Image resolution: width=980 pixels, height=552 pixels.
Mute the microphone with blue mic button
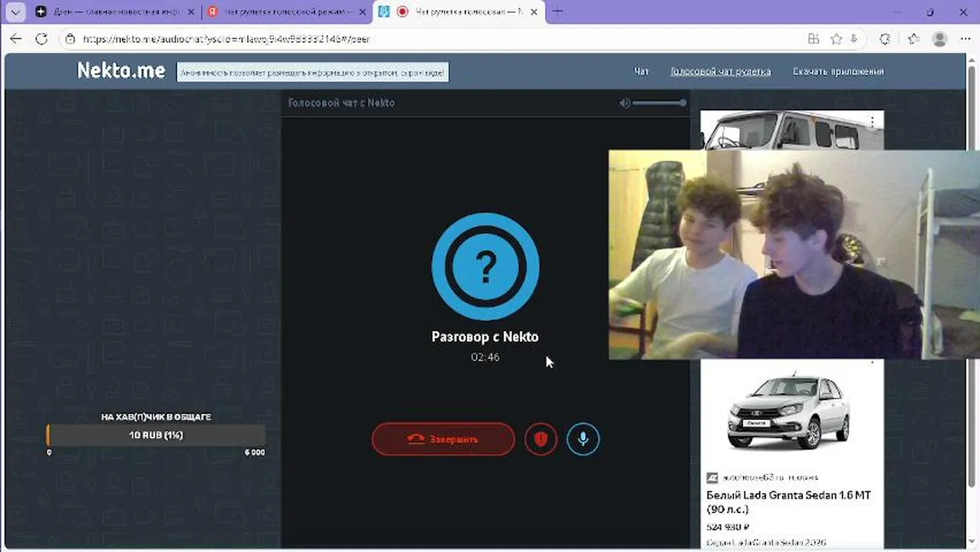tap(583, 439)
